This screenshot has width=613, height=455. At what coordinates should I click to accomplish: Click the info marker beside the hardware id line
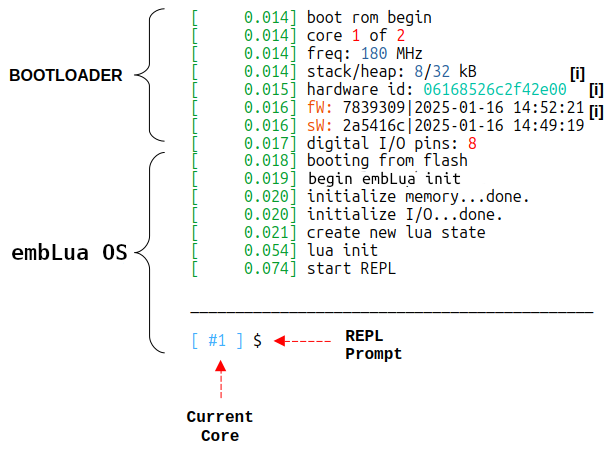[x=596, y=91]
